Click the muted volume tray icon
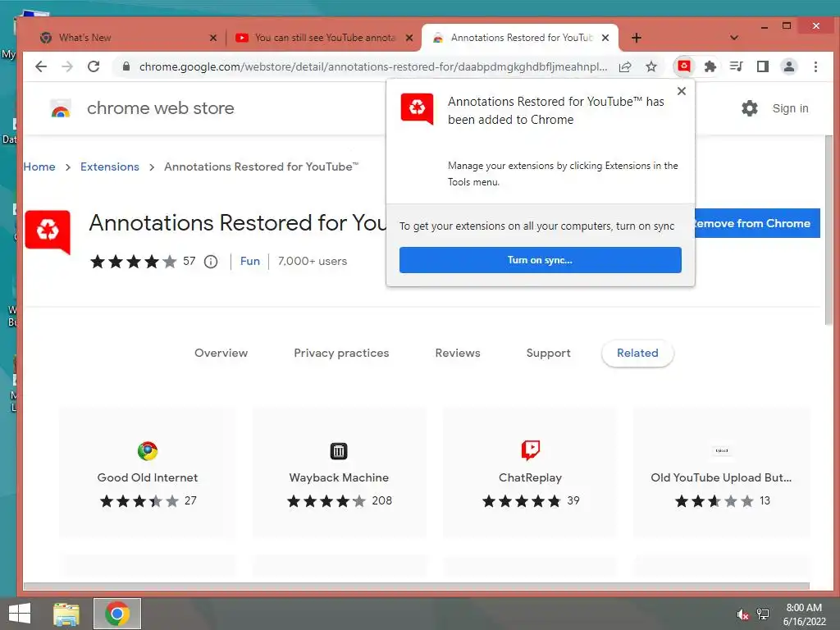Image resolution: width=840 pixels, height=630 pixels. [742, 614]
